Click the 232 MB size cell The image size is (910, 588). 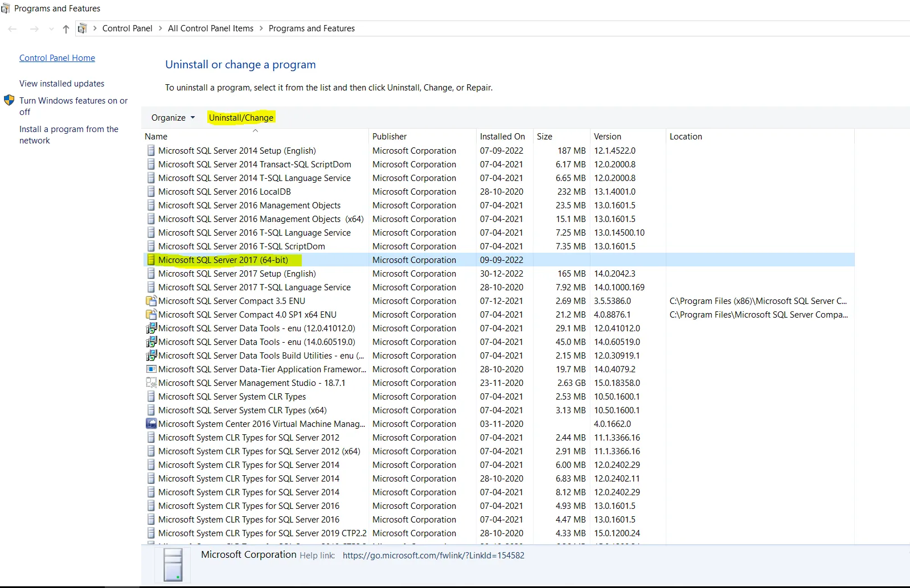(x=572, y=192)
